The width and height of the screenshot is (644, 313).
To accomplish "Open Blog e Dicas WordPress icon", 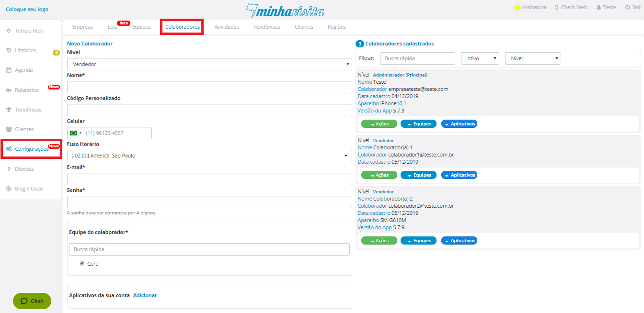I will 9,189.
